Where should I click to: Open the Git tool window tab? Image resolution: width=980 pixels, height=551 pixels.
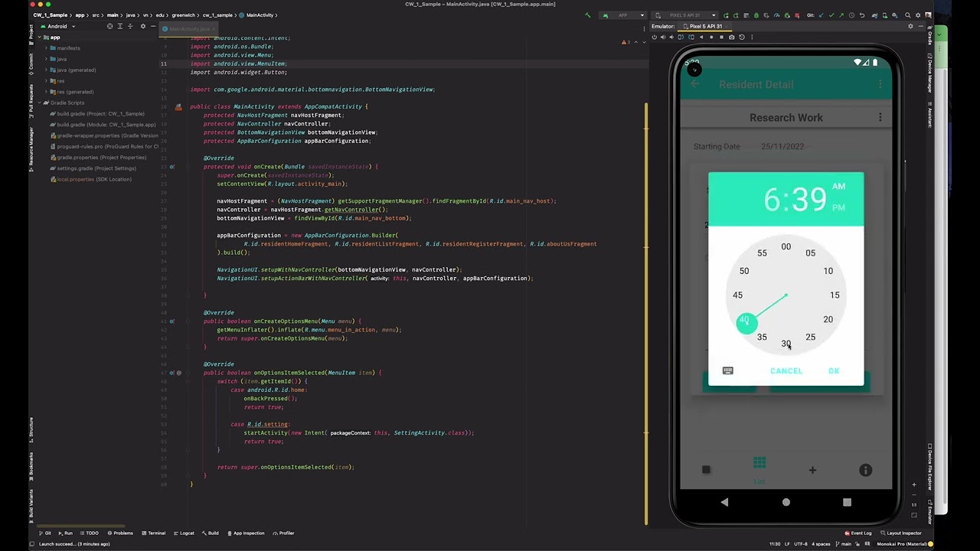44,533
